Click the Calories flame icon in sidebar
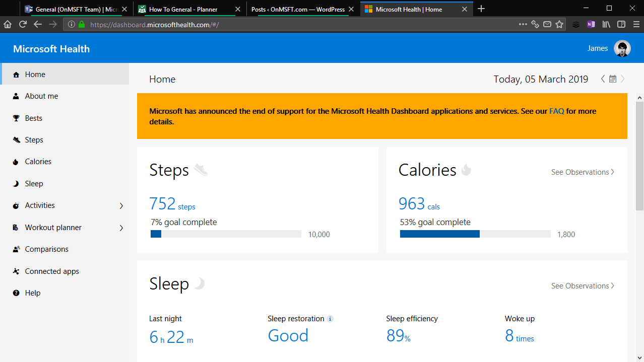 pyautogui.click(x=16, y=162)
